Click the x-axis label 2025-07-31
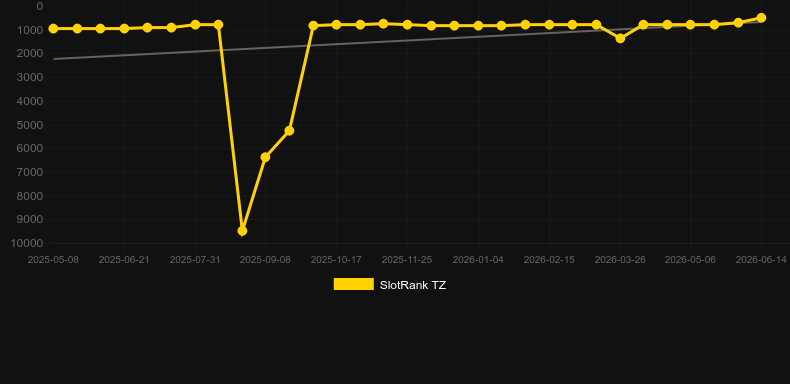Viewport: 790px width, 384px height. [x=195, y=260]
